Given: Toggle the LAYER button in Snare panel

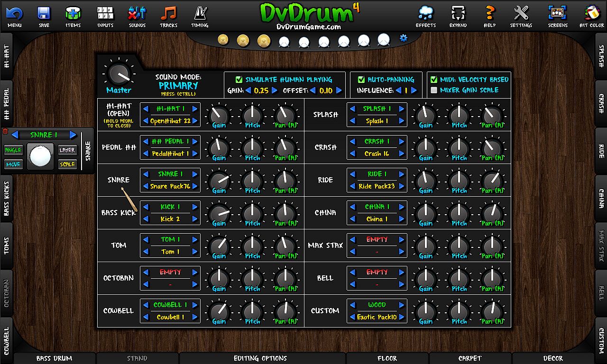Looking at the screenshot, I should click(67, 150).
